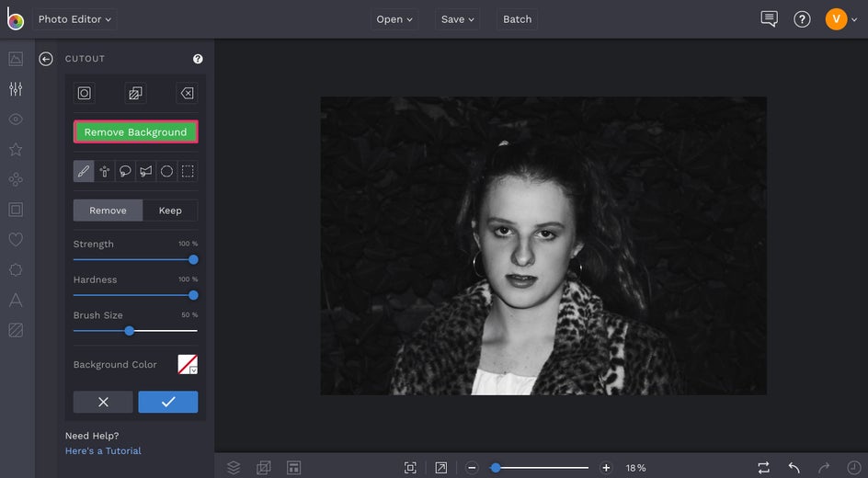Select the paint brush tool
Screen dimensions: 868x478
click(84, 172)
